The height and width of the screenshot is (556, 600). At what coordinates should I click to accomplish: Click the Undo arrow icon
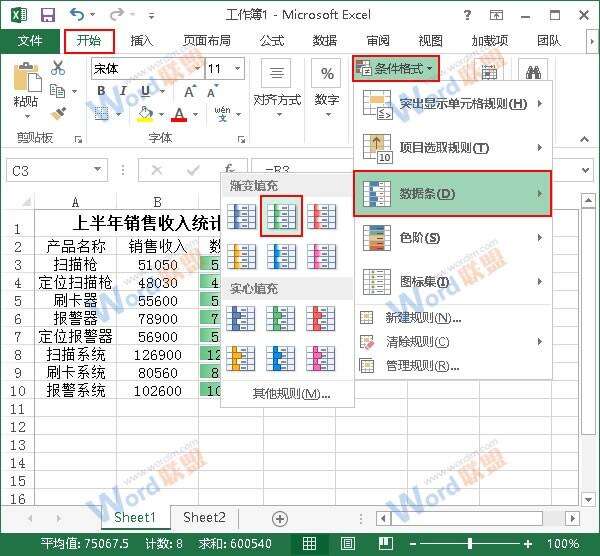(78, 15)
